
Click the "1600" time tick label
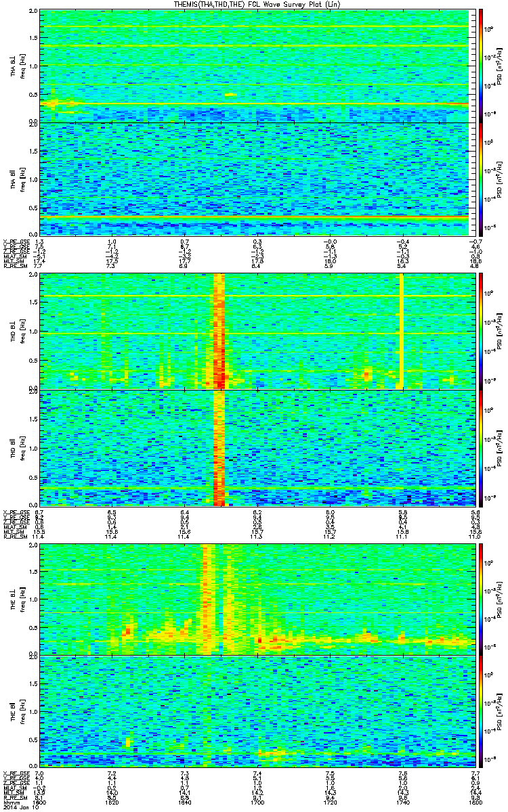pos(39,802)
